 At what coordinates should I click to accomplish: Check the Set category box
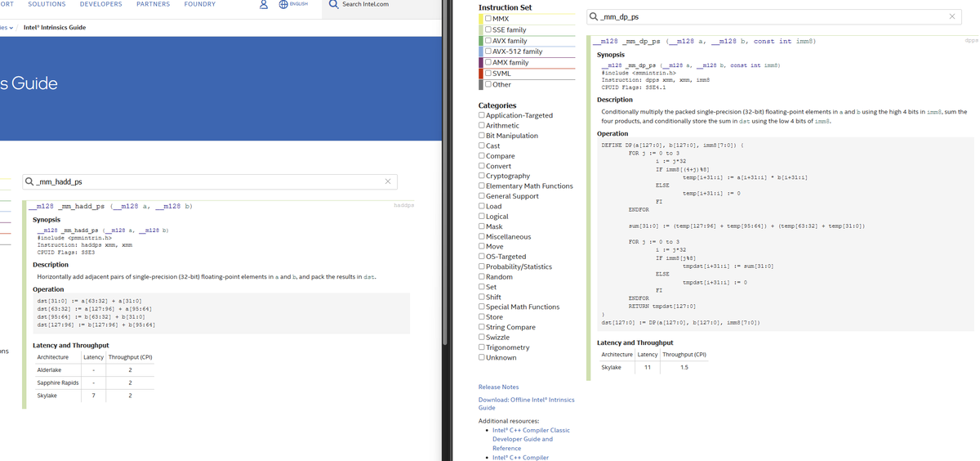(x=482, y=287)
